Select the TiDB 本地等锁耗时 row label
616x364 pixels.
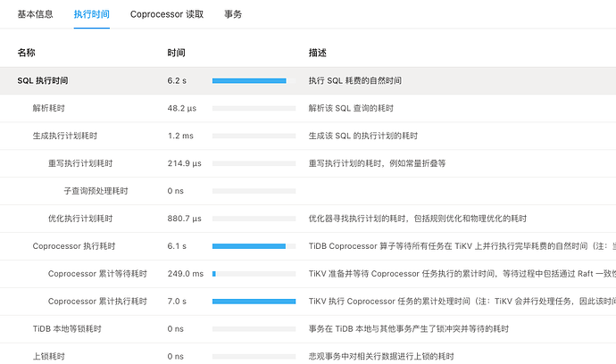(x=67, y=329)
